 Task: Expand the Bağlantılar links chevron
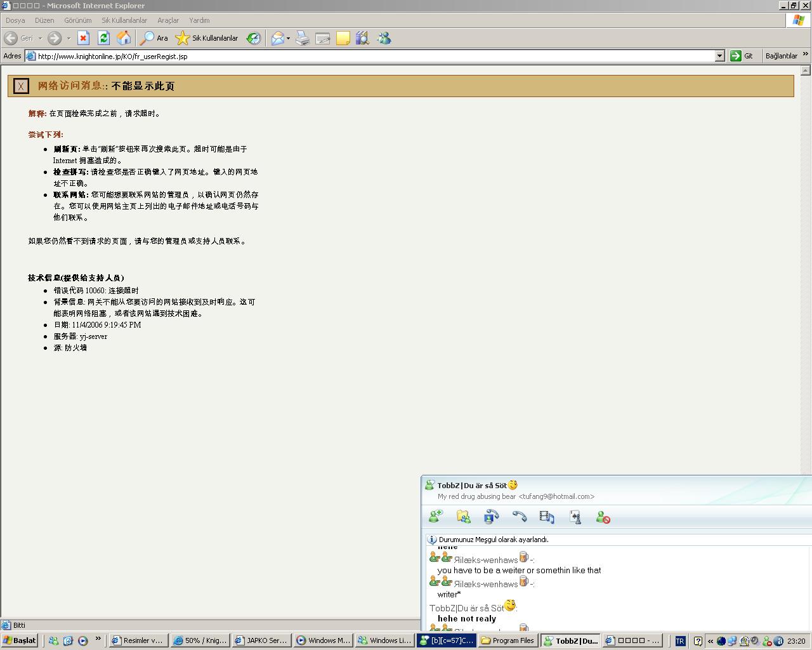click(806, 55)
